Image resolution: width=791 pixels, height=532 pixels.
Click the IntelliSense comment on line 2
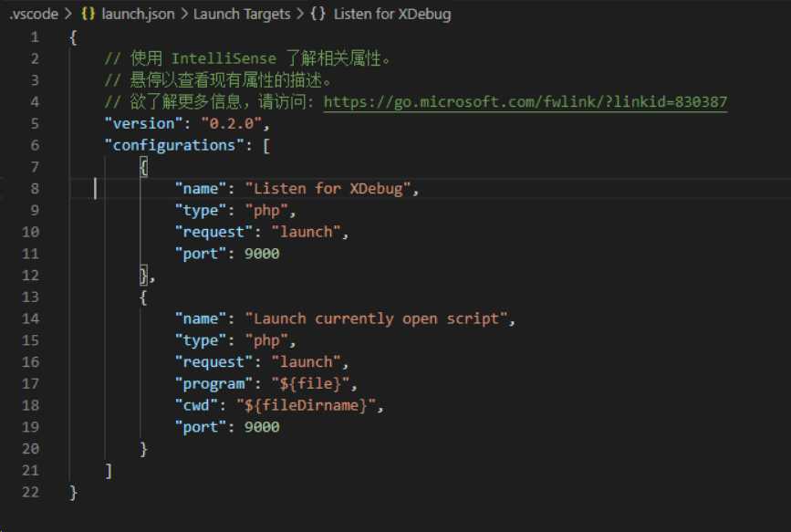coord(247,58)
